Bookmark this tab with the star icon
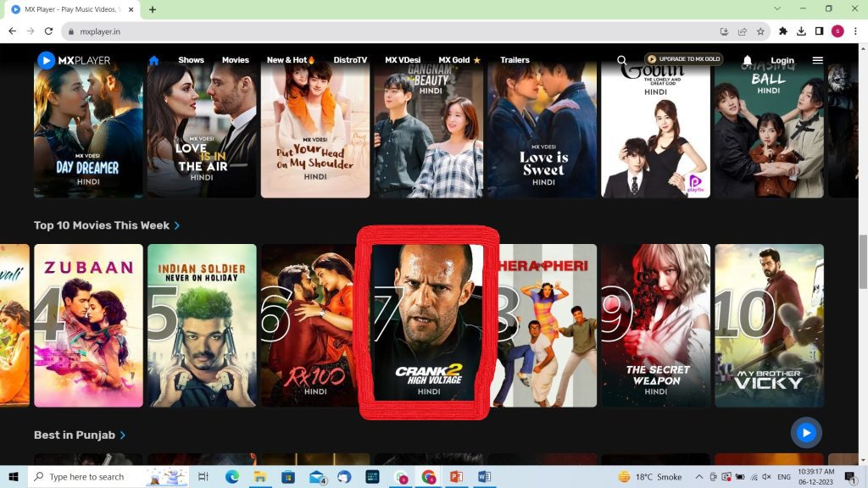Viewport: 868px width, 488px height. coord(760,31)
